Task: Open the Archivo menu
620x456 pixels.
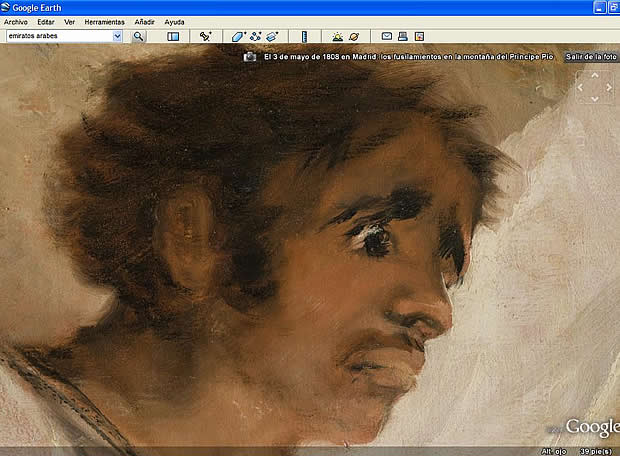Action: (16, 21)
